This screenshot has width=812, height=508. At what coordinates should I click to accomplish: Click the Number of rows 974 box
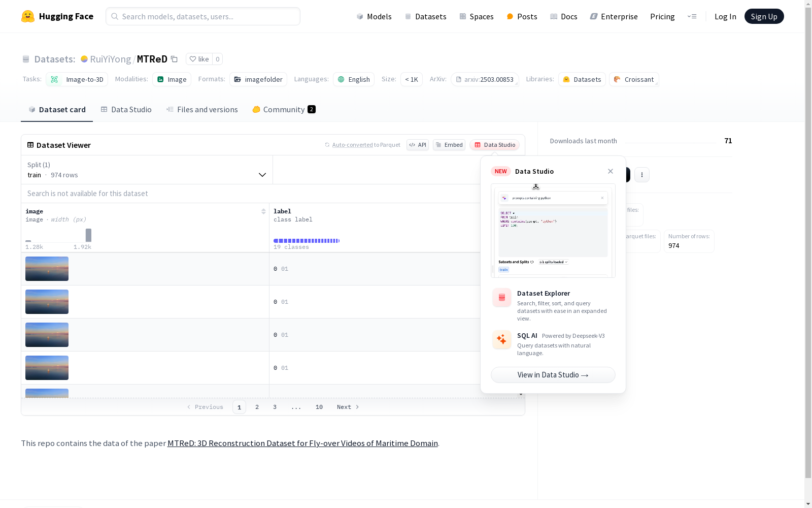coord(689,241)
